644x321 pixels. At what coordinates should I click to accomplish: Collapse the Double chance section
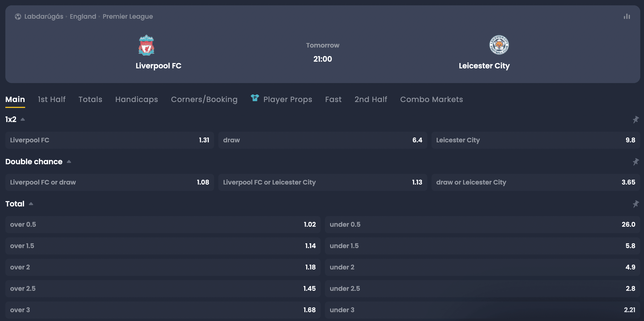69,162
